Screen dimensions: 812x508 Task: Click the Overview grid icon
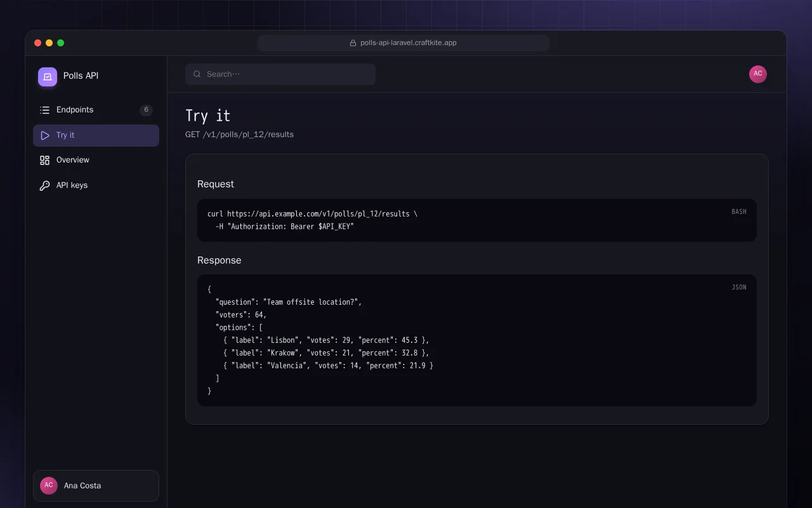tap(44, 160)
